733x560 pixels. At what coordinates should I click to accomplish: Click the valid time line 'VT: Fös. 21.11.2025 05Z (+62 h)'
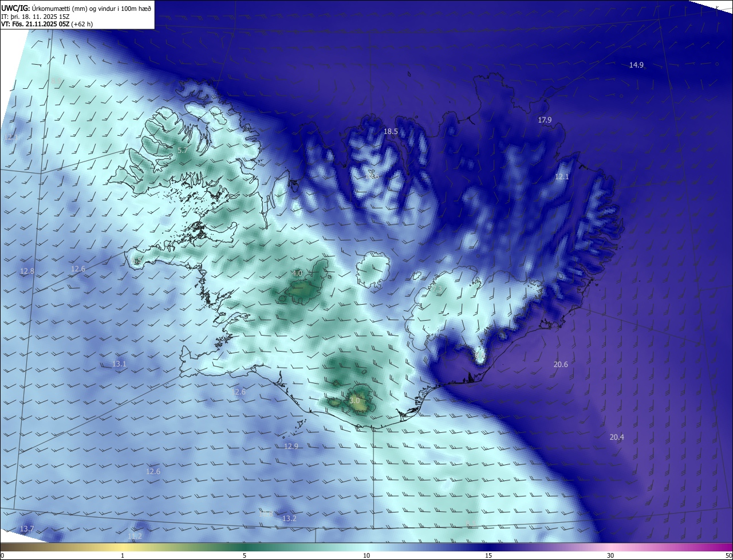pos(47,24)
